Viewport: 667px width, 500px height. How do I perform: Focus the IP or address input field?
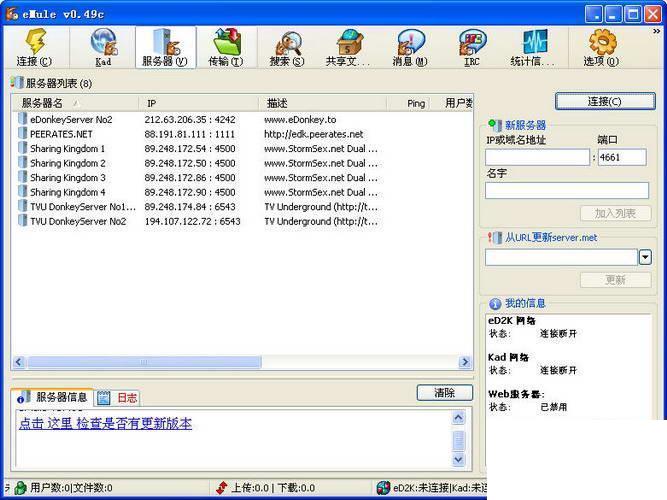point(537,157)
